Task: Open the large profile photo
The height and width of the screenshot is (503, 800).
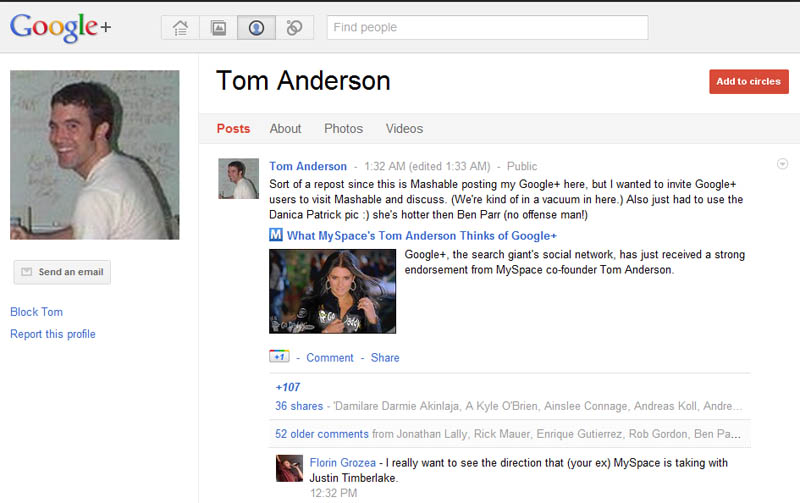Action: 94,155
